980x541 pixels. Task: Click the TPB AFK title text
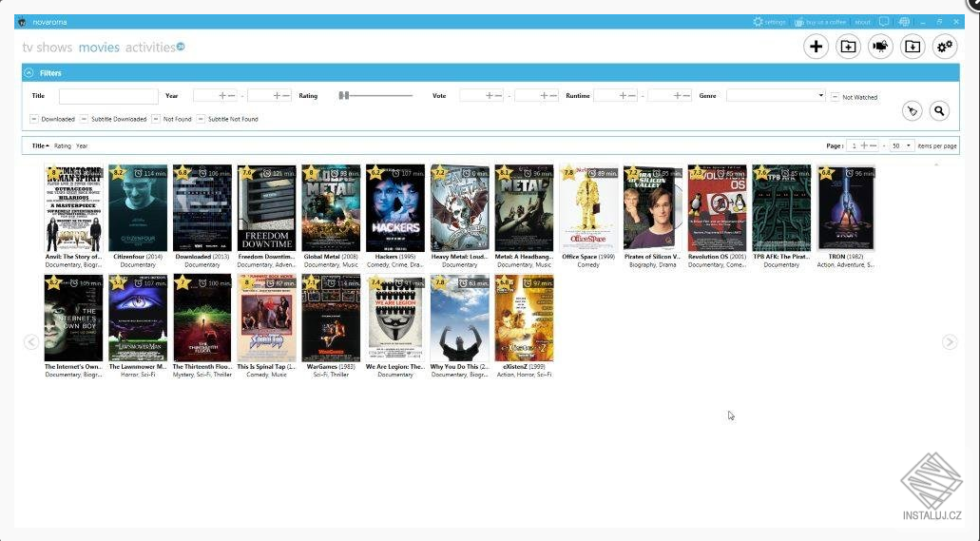click(x=781, y=257)
